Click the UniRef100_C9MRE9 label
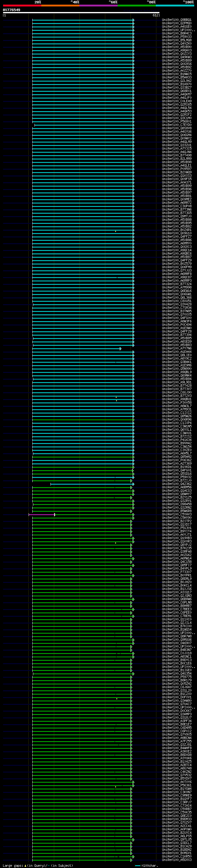 point(177,796)
